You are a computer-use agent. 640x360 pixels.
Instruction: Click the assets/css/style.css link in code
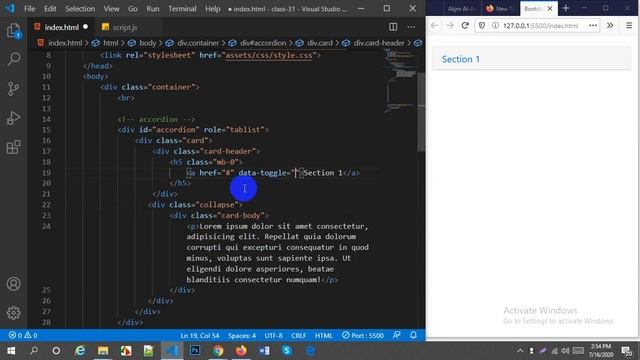(x=269, y=56)
